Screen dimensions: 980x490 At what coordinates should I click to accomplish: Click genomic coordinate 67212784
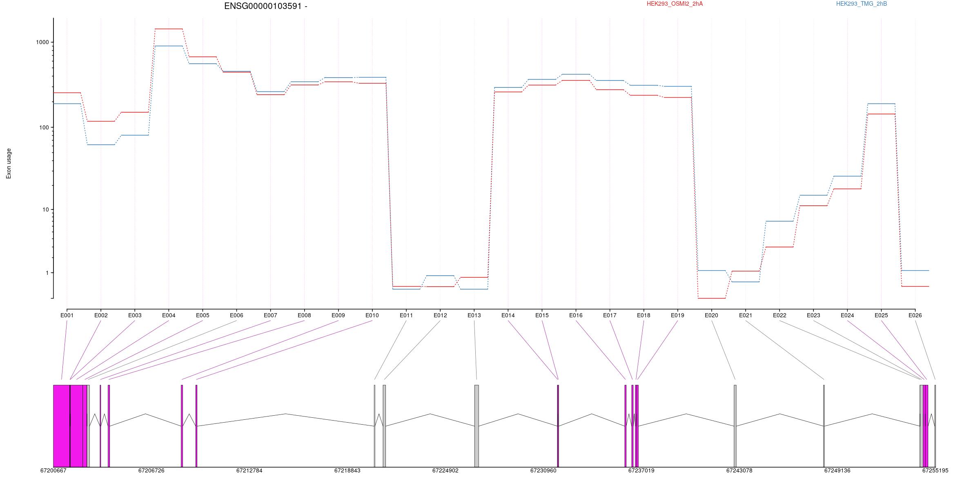click(249, 470)
